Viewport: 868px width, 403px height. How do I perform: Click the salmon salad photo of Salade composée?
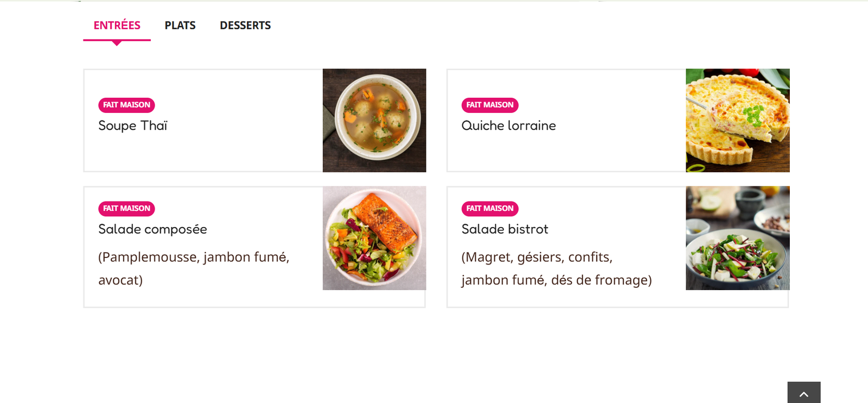pyautogui.click(x=374, y=238)
